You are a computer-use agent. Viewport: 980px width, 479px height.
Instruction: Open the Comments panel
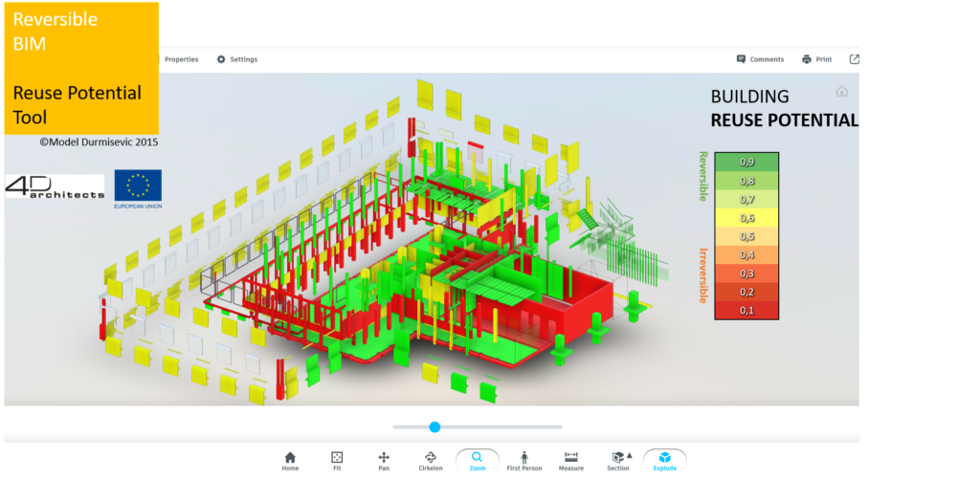pyautogui.click(x=760, y=59)
